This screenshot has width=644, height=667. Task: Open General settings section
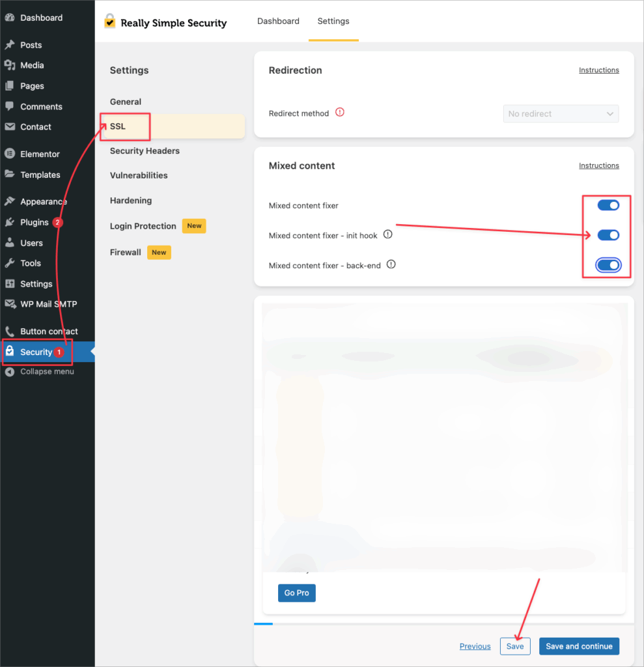(x=126, y=102)
